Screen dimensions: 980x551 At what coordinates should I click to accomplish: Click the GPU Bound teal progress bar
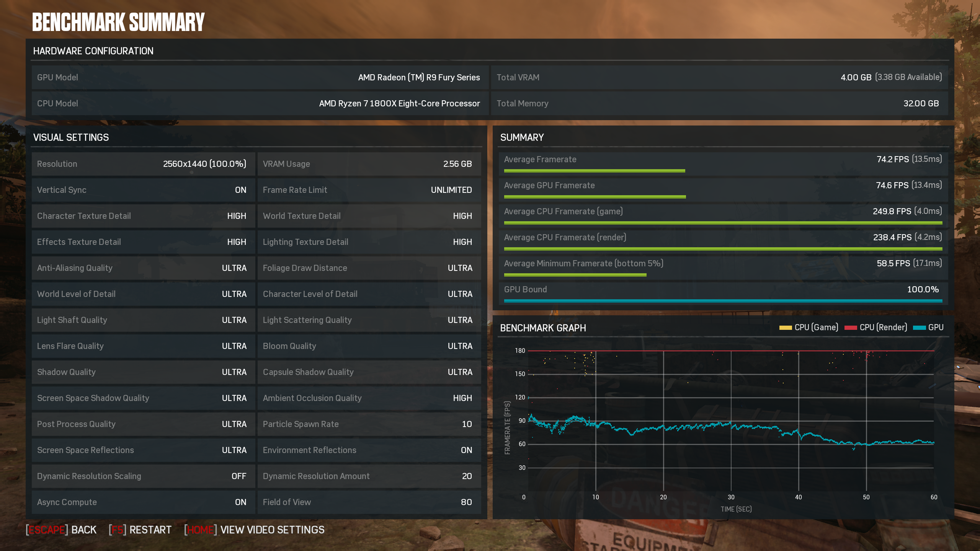tap(723, 301)
